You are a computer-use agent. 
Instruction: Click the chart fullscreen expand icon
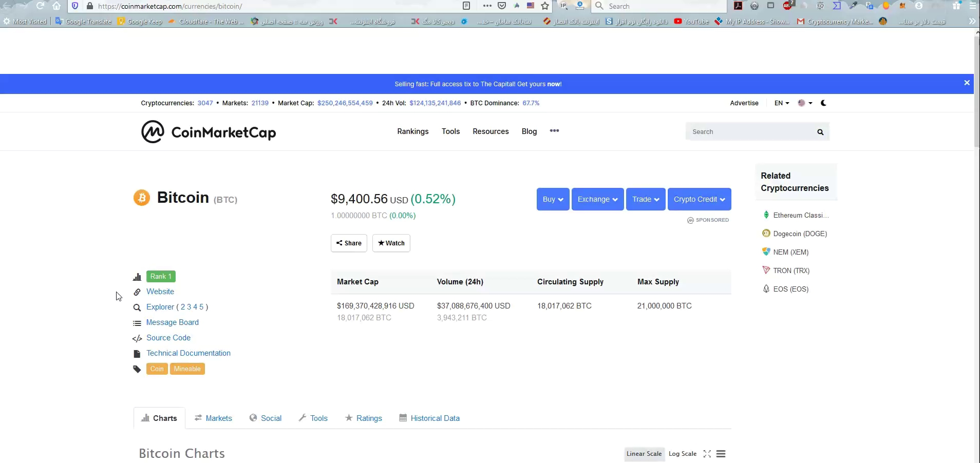707,454
